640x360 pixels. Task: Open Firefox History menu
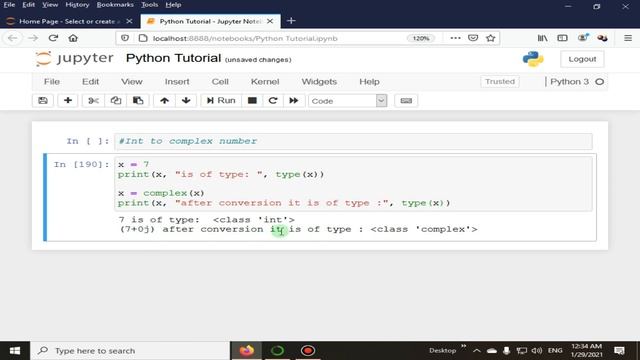pyautogui.click(x=77, y=5)
